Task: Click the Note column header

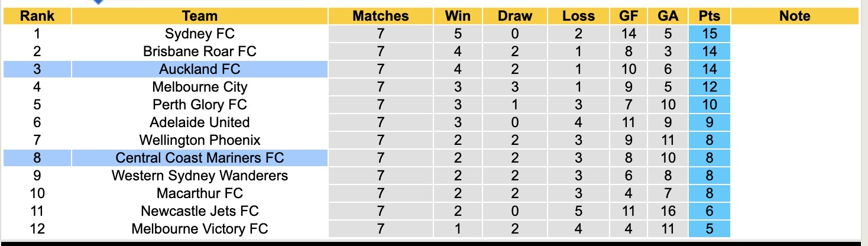Action: (795, 16)
